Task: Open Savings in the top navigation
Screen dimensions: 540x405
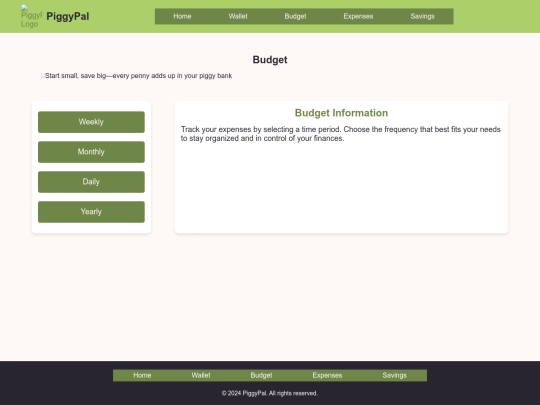Action: (x=423, y=16)
